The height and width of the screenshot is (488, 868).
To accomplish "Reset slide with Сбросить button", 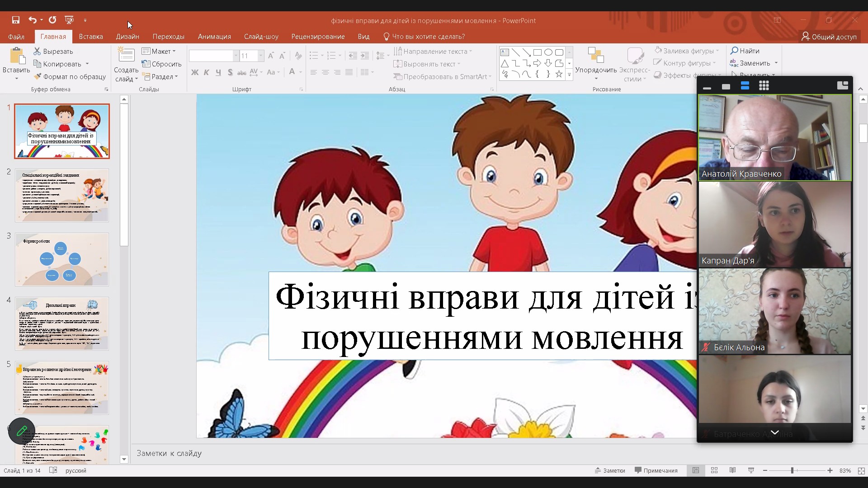I will [161, 64].
